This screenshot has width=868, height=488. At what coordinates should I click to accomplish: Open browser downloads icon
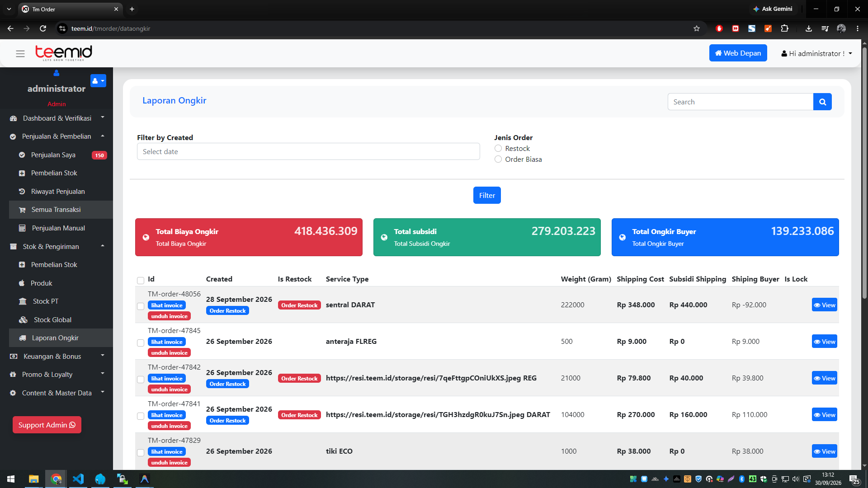tap(808, 28)
